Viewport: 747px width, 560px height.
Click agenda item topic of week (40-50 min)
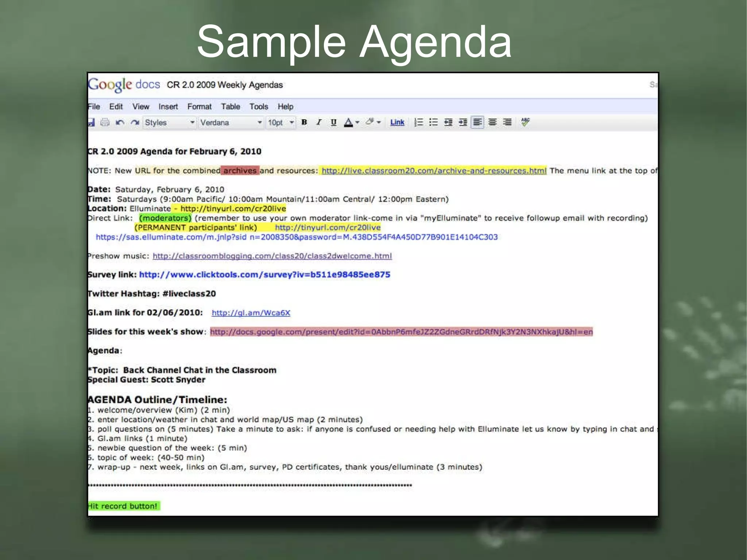[x=146, y=457]
